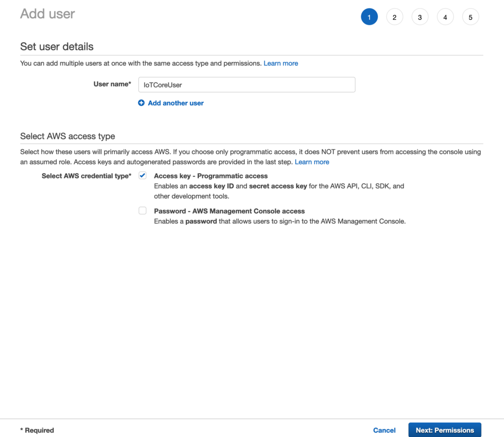Viewport: 504px width, 437px height.
Task: Click the Add another user link text
Action: click(176, 103)
